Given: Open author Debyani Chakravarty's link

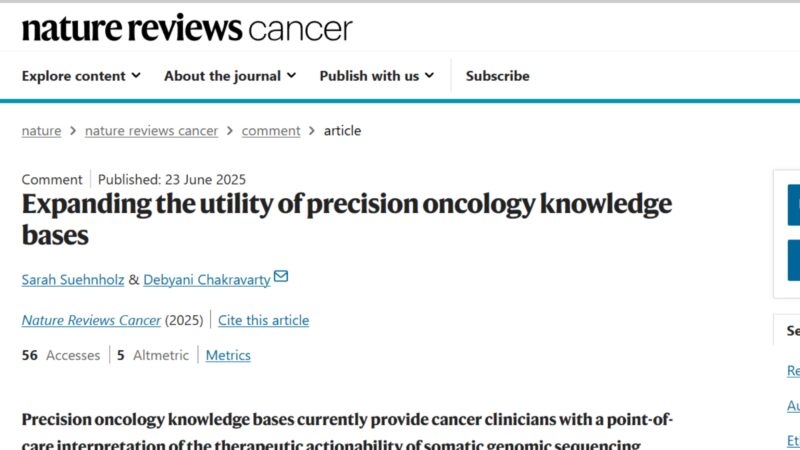Looking at the screenshot, I should click(207, 280).
